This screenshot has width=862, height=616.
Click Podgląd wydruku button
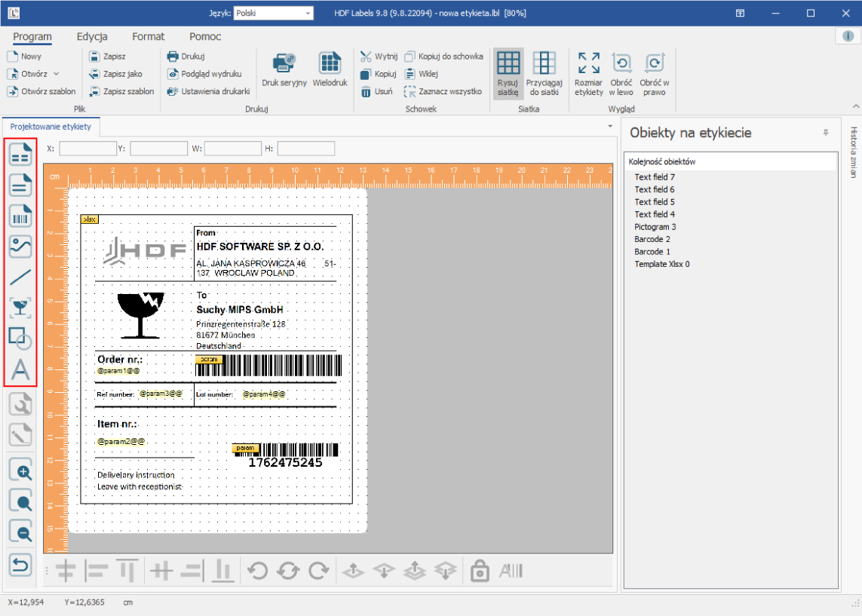pyautogui.click(x=204, y=74)
